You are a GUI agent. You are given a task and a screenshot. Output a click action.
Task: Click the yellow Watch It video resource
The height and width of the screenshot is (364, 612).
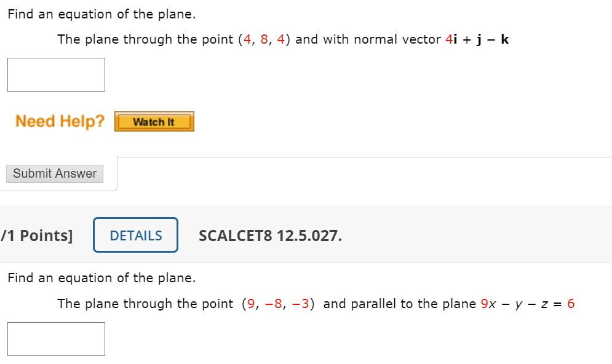[x=154, y=121]
